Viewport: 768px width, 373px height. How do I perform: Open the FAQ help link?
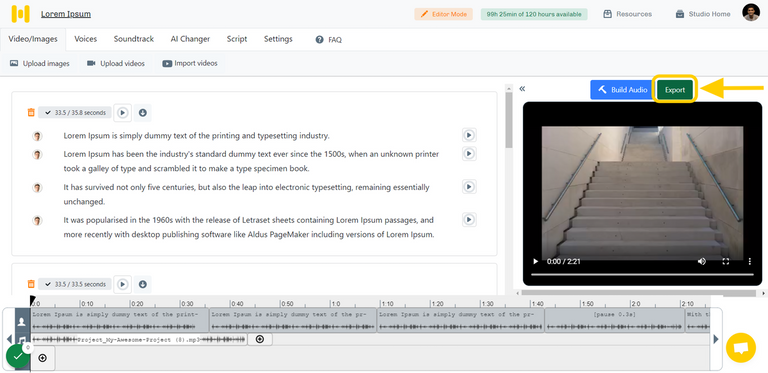[329, 40]
